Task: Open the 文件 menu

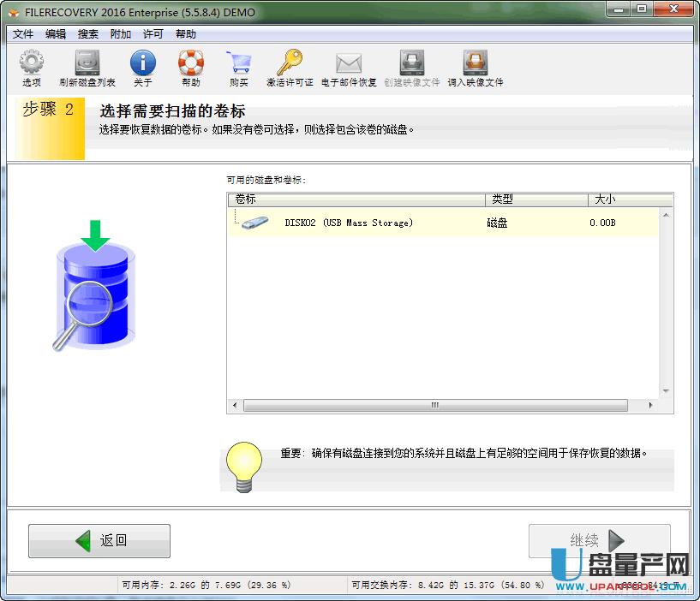Action: pyautogui.click(x=23, y=34)
